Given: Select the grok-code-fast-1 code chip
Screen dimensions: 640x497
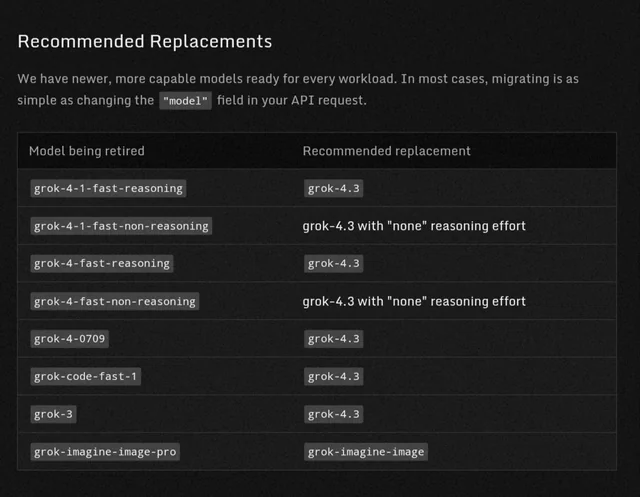Looking at the screenshot, I should tap(85, 376).
